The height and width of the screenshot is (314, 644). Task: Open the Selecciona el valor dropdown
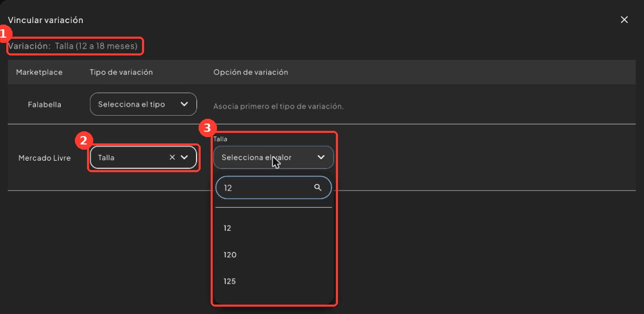click(x=274, y=157)
